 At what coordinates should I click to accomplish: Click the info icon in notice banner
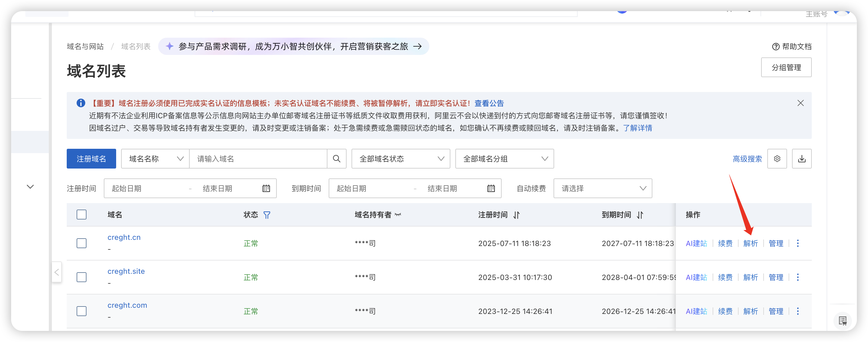coord(81,103)
